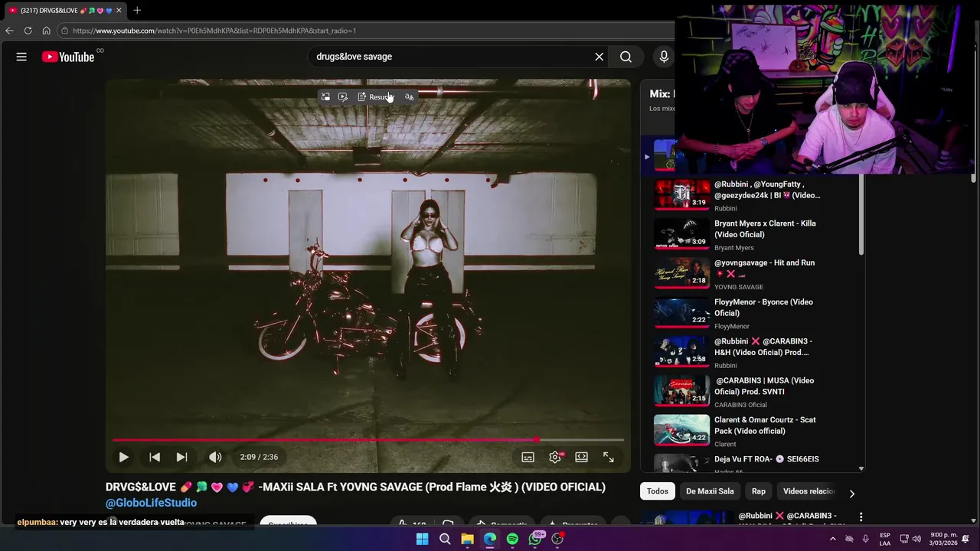The image size is (980, 551).
Task: Play the paused video
Action: (x=123, y=457)
